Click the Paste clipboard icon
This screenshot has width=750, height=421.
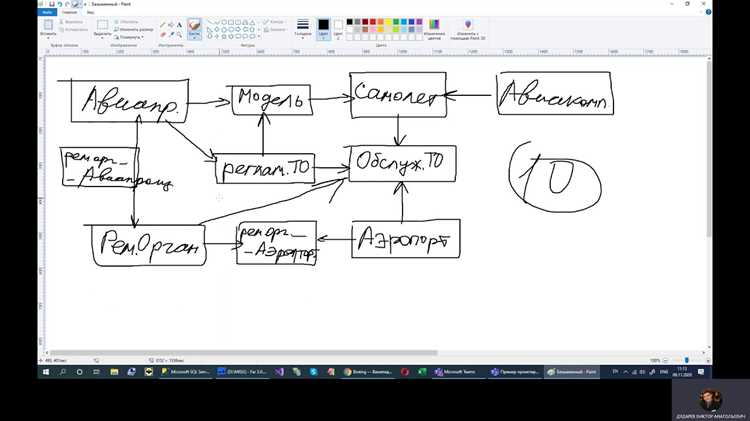tap(48, 25)
